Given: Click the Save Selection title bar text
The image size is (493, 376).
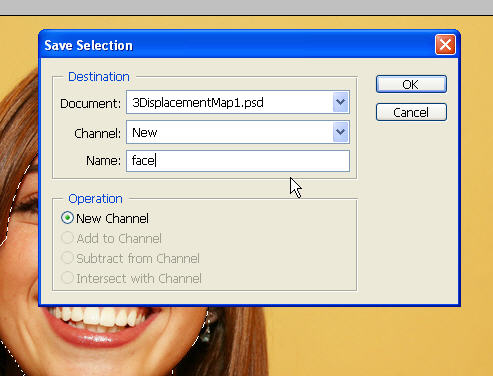Looking at the screenshot, I should click(88, 45).
